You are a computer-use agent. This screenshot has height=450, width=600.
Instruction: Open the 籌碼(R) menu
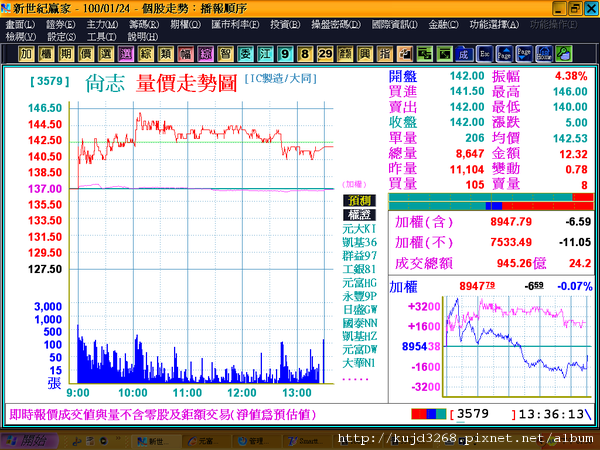144,25
